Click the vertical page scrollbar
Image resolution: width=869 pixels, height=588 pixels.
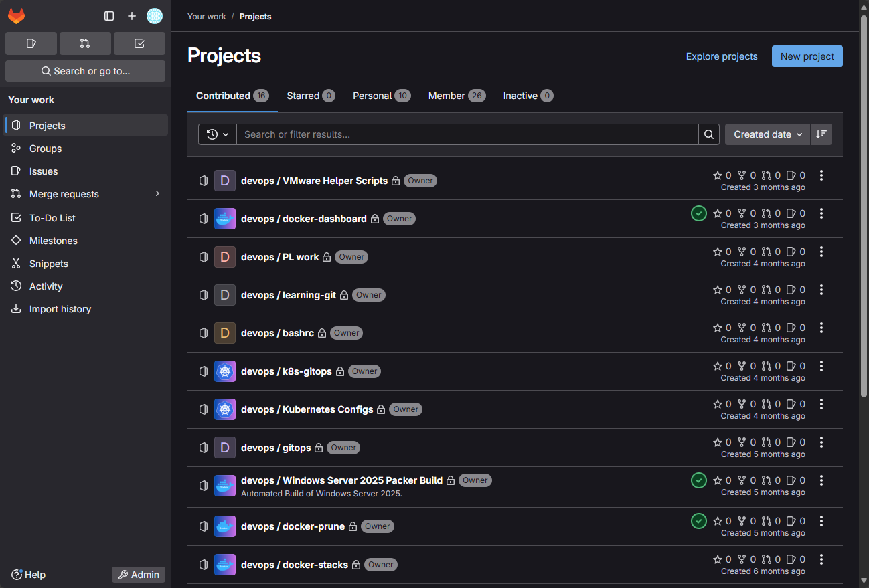pos(864,201)
